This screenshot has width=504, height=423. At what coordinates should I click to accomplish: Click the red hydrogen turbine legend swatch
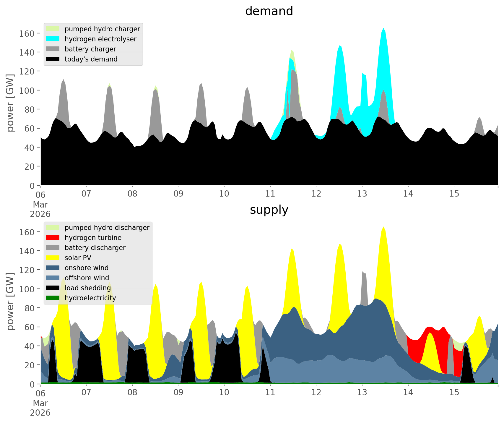click(x=53, y=238)
